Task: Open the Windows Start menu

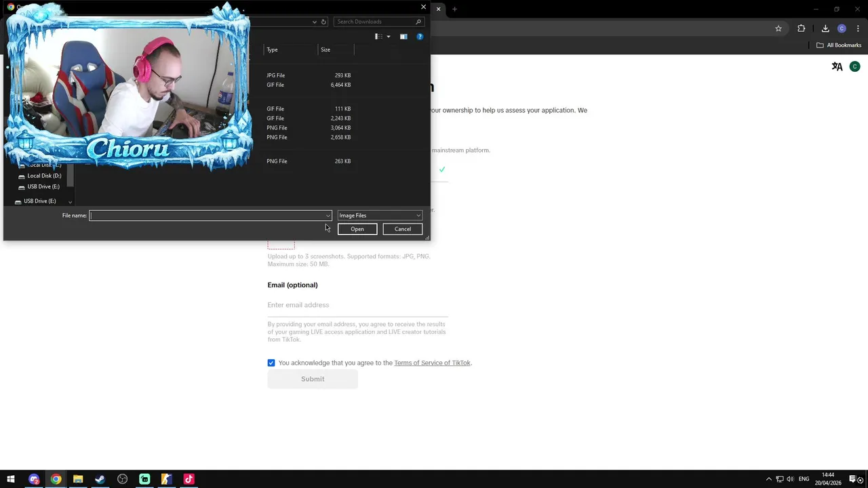Action: (x=11, y=479)
